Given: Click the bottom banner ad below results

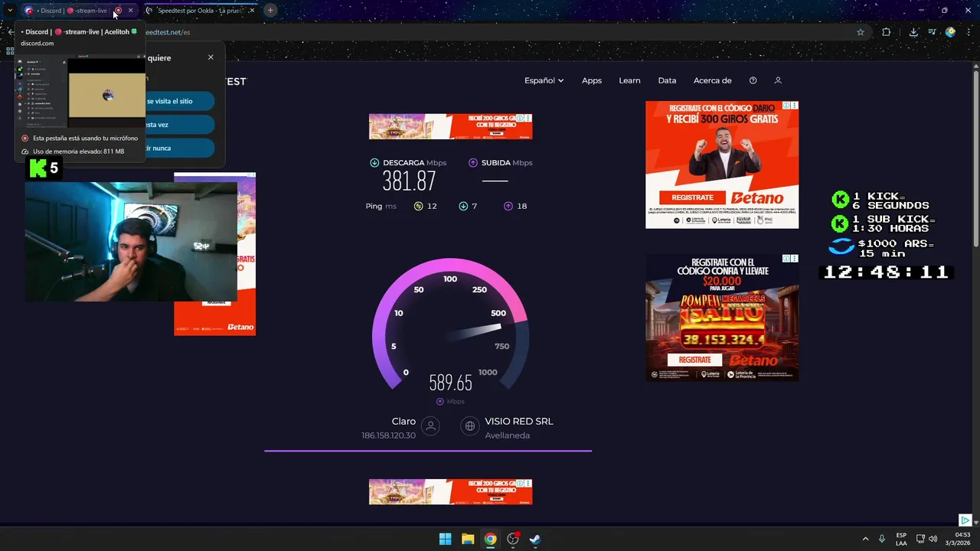Looking at the screenshot, I should tap(450, 492).
